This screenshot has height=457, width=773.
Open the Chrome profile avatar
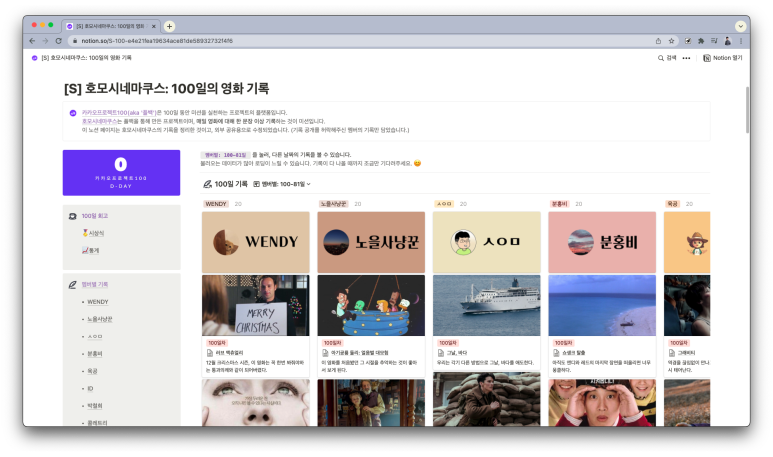pyautogui.click(x=728, y=41)
